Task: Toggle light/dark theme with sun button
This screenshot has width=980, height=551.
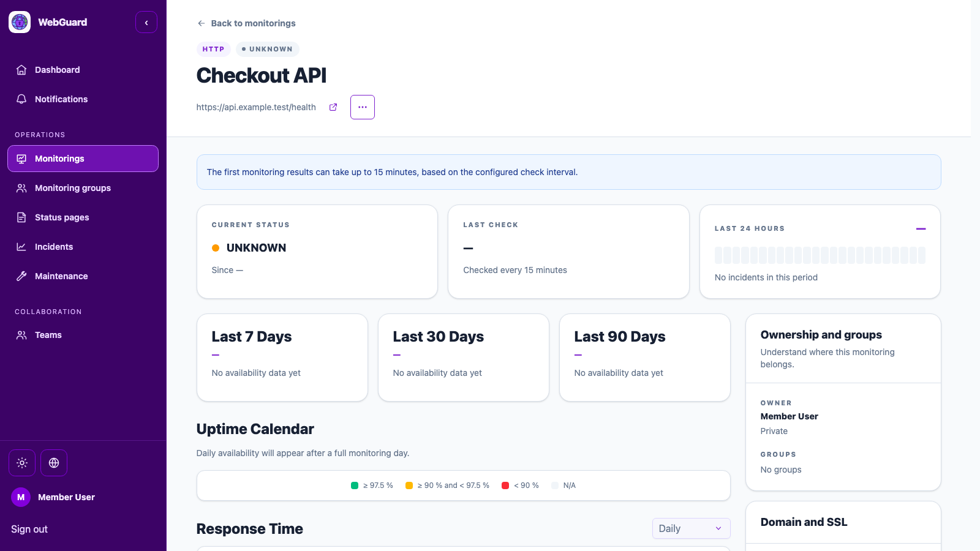Action: [22, 463]
